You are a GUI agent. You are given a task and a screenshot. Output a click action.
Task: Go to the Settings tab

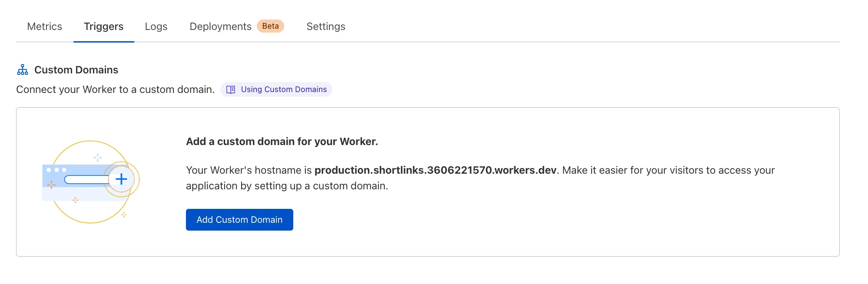(326, 26)
